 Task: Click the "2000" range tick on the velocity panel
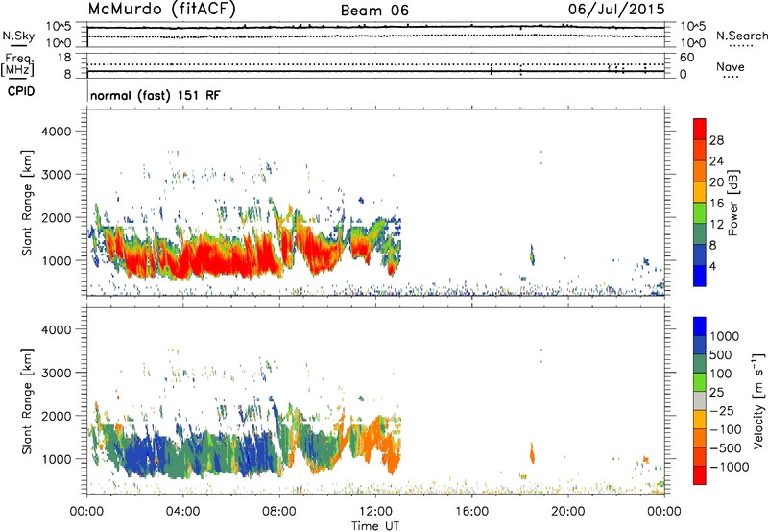(x=57, y=416)
